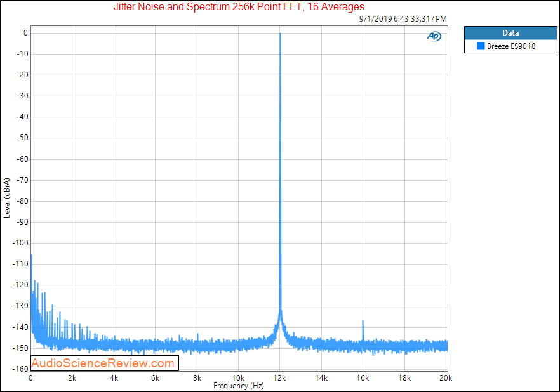Click the -110 level axis tick label

pyautogui.click(x=20, y=264)
